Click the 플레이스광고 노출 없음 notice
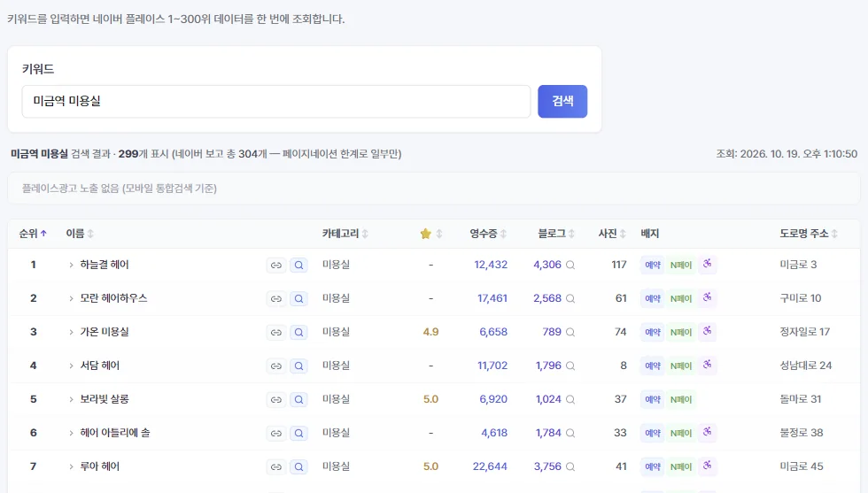Viewport: 868px width, 493px height. coord(433,189)
